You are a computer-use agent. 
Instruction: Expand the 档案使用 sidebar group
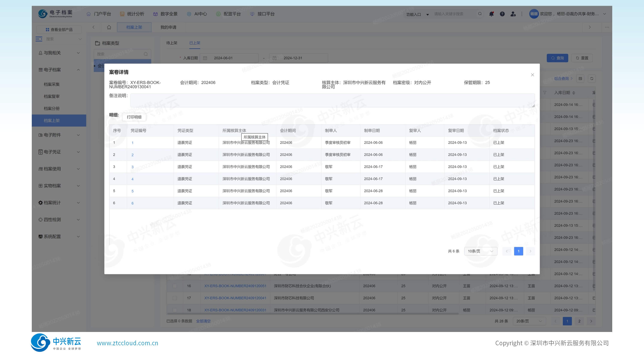pos(59,169)
